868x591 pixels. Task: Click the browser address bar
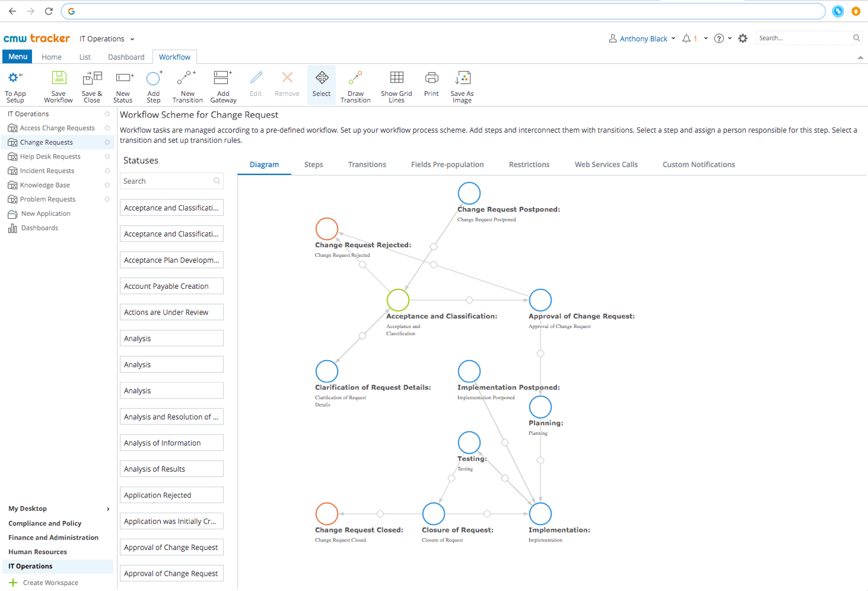(444, 11)
